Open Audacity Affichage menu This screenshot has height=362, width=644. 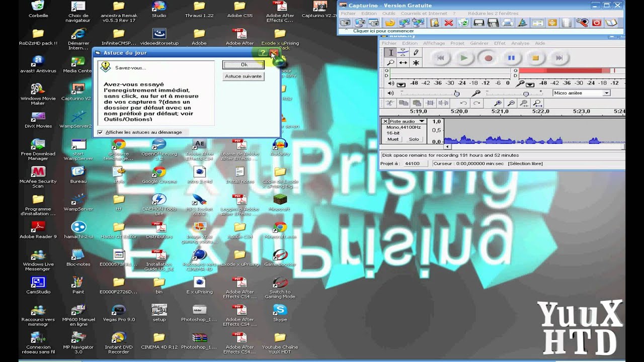point(434,43)
